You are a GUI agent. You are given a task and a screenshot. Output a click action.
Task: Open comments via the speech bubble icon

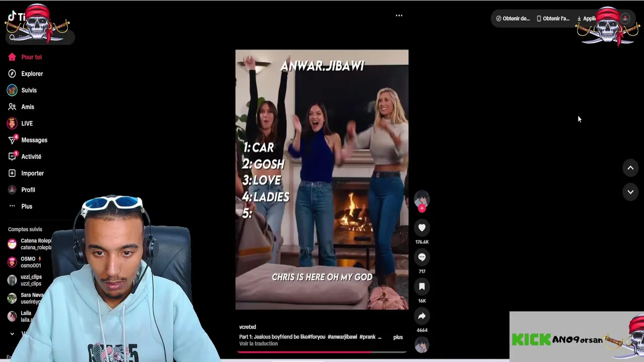click(x=422, y=257)
